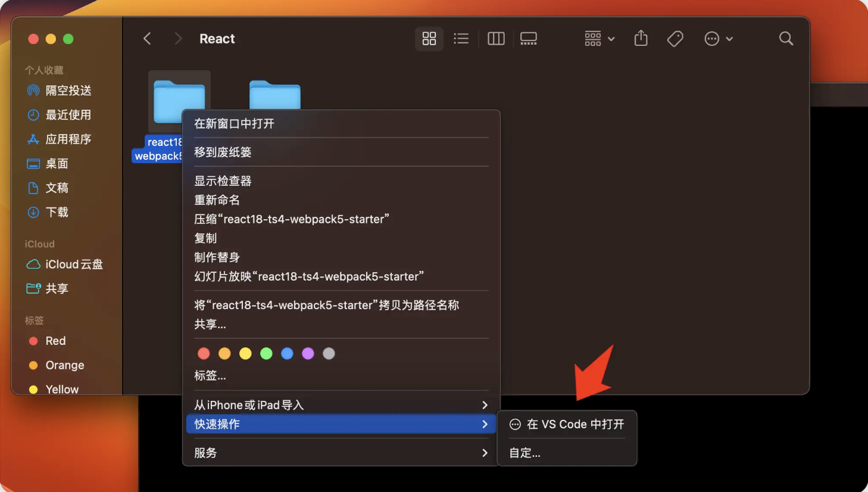The height and width of the screenshot is (492, 868).
Task: Switch to list view
Action: tap(461, 39)
